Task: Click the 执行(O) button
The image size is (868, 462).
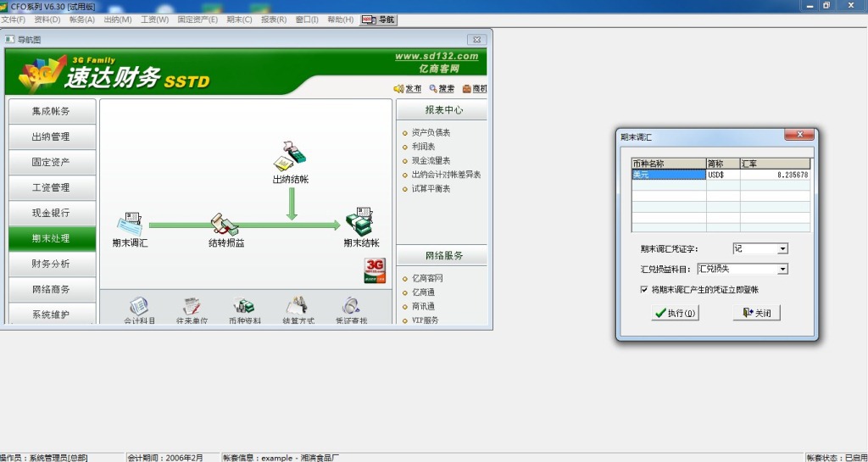Action: click(x=675, y=313)
